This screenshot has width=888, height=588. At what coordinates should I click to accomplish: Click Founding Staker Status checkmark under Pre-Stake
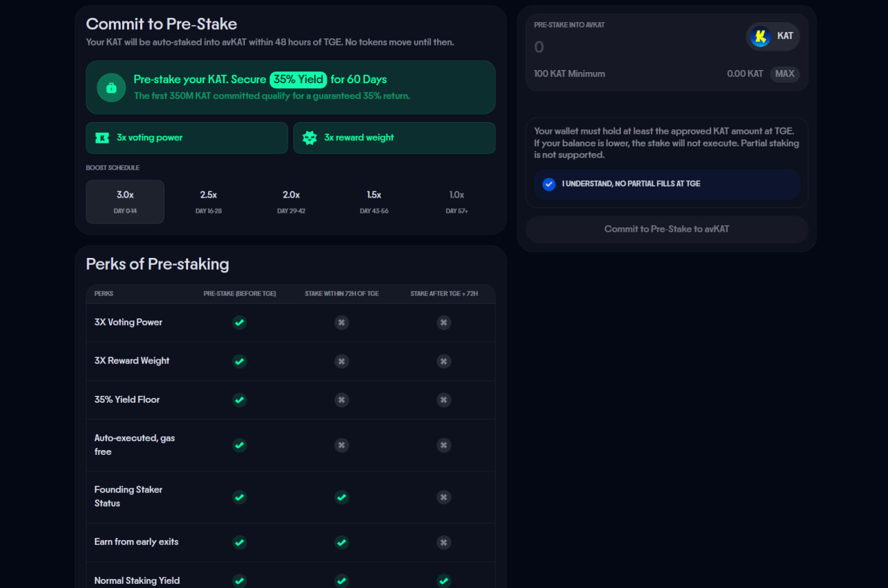(x=239, y=497)
